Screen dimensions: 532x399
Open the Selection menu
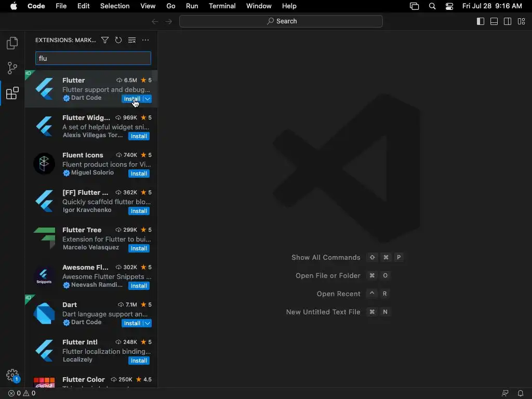coord(115,6)
